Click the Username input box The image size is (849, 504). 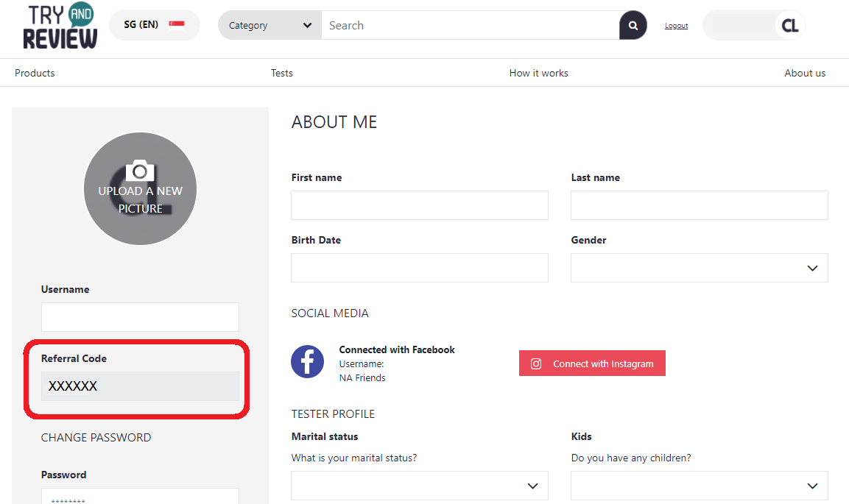140,317
